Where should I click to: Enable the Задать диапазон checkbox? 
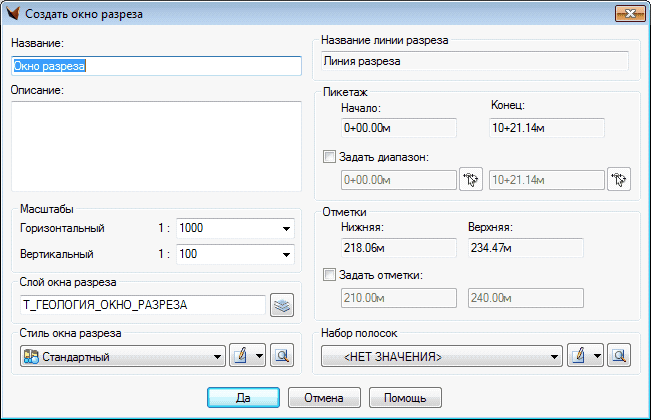pos(331,157)
